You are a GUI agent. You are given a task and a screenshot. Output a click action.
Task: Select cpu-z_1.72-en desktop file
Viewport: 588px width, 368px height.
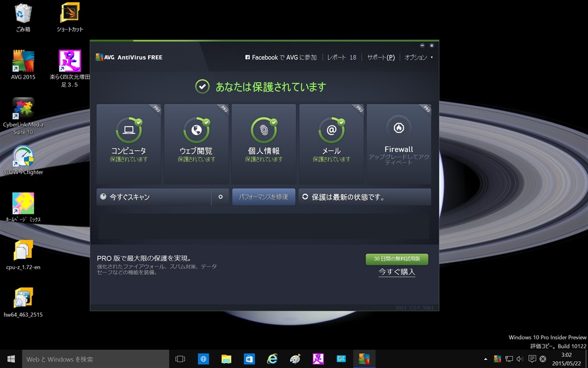[23, 255]
